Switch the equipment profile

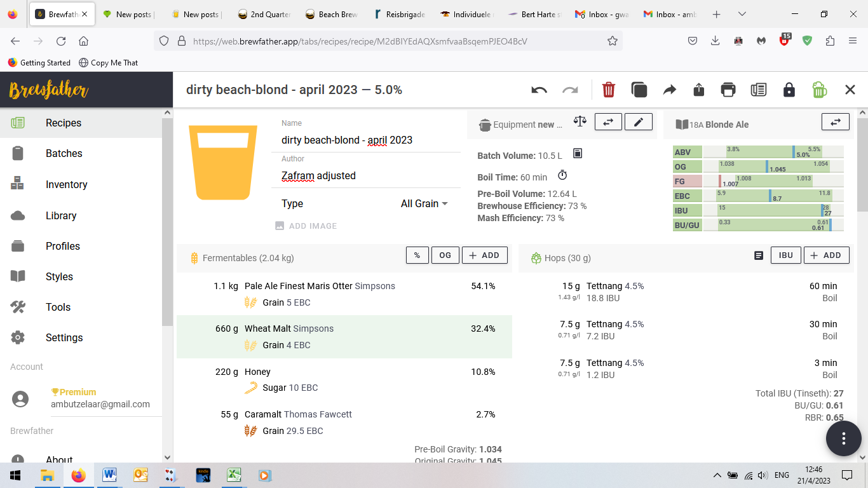[x=607, y=121]
